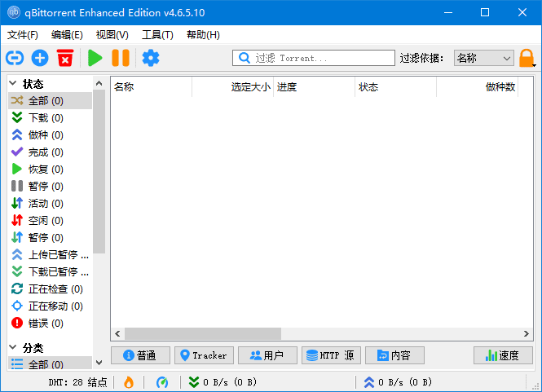The width and height of the screenshot is (542, 392).
Task: Open the 工具(T) menu
Action: click(157, 35)
